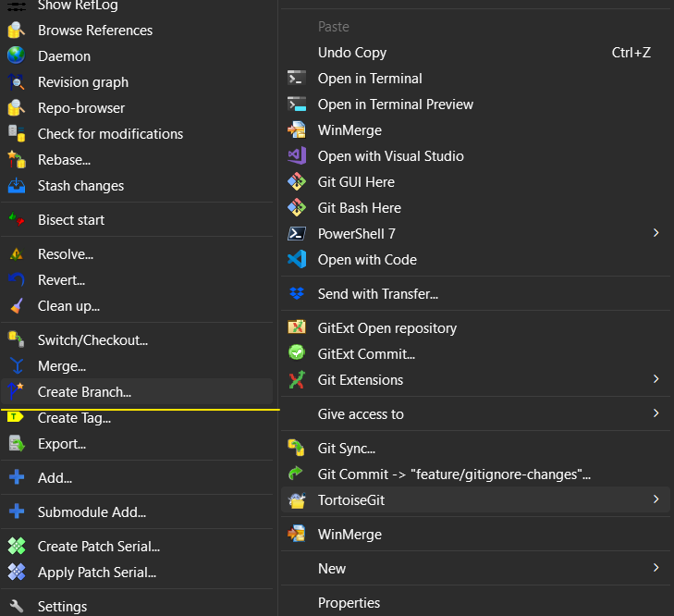Click the Open in Terminal Preview icon

pos(297,105)
